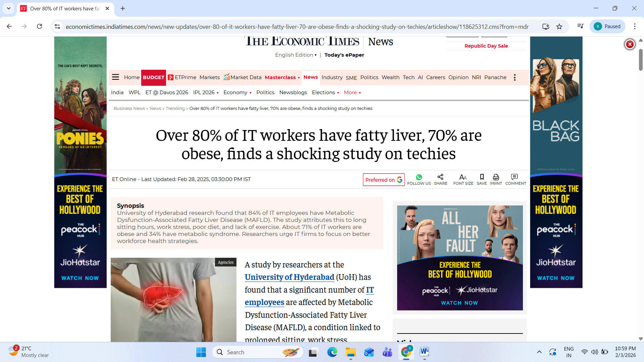Click the Trending breadcrumb link

pyautogui.click(x=175, y=109)
